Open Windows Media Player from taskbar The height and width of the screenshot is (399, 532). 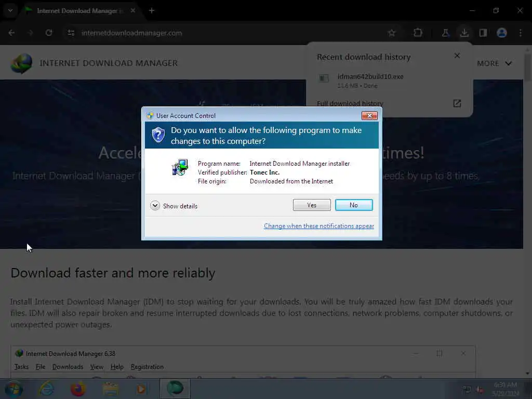pyautogui.click(x=141, y=389)
